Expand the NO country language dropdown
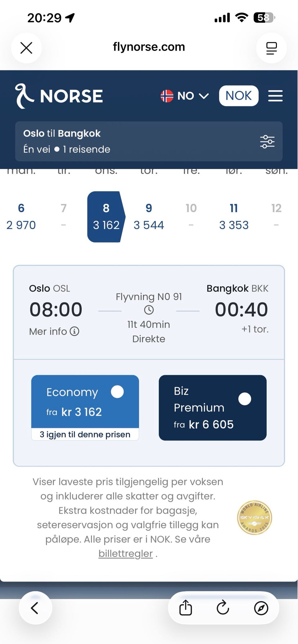Screen dimensions: 298x644 [x=185, y=96]
